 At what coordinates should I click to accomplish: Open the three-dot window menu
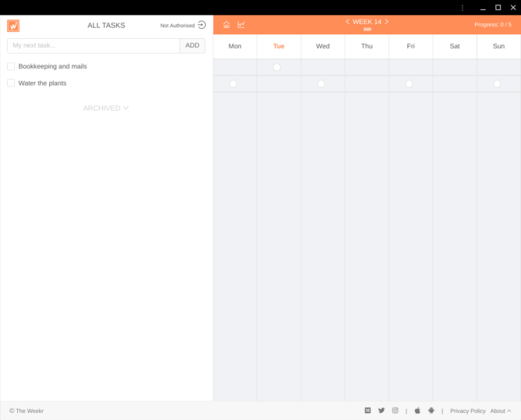tap(463, 8)
